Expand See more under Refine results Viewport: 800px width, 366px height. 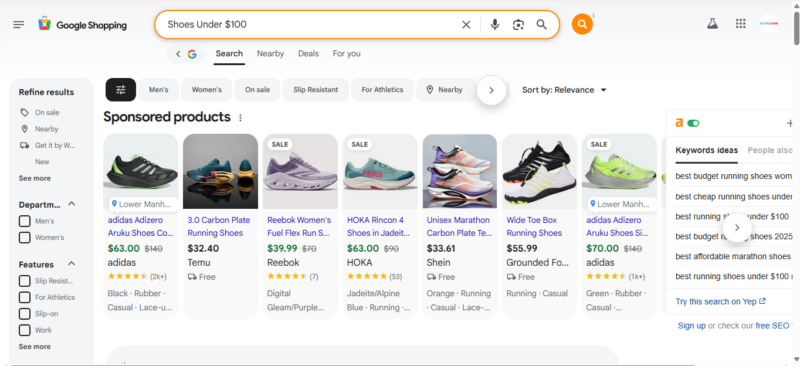pyautogui.click(x=35, y=178)
